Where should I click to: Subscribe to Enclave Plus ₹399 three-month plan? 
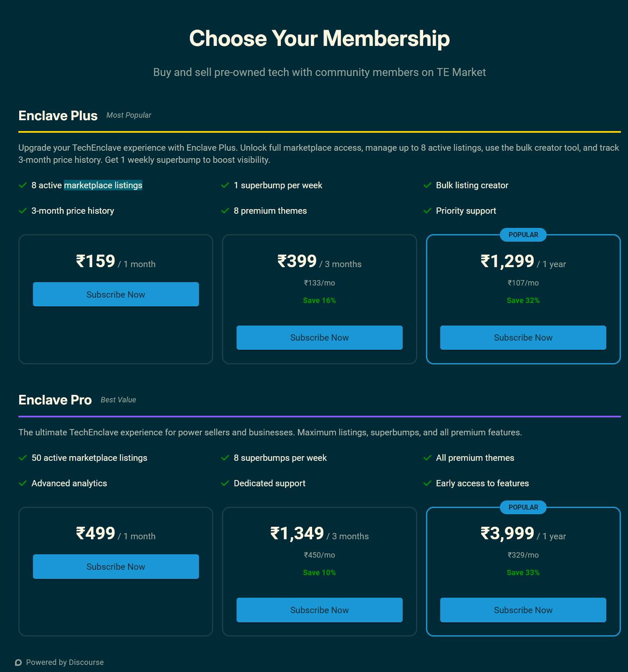(x=319, y=337)
